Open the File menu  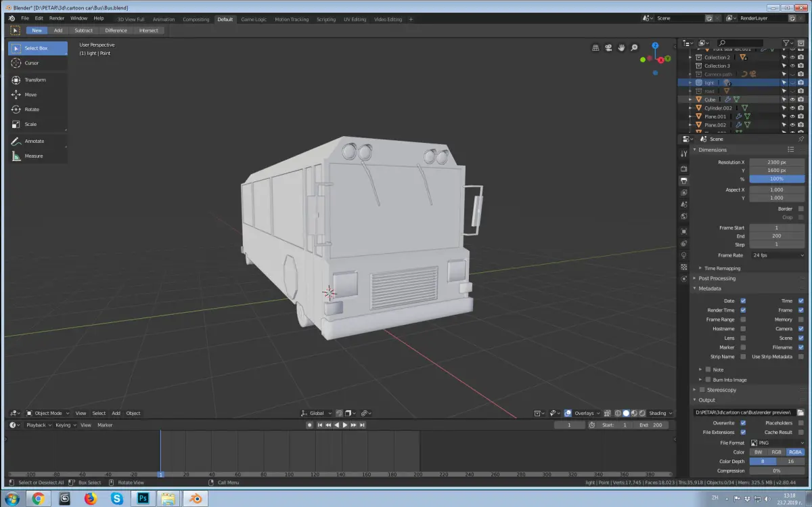[x=25, y=18]
